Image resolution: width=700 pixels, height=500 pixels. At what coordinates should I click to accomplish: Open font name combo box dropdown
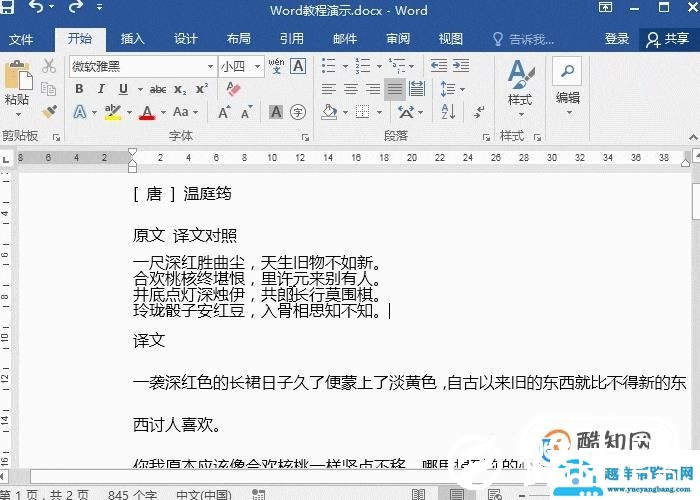(x=210, y=67)
